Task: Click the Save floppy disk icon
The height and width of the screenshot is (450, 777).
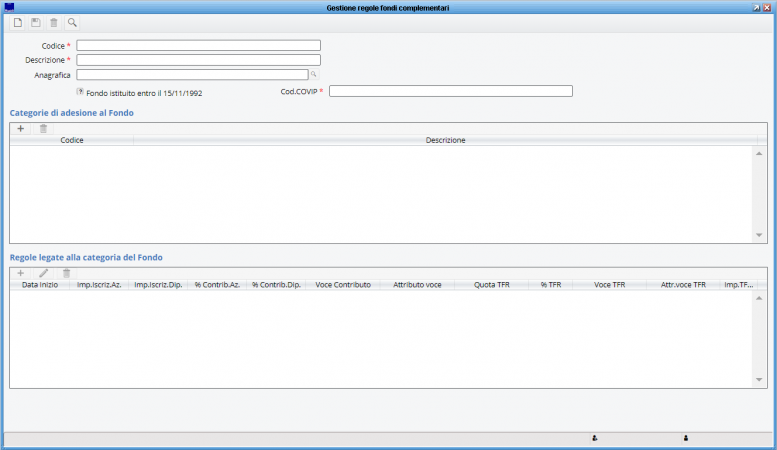Action: point(36,23)
